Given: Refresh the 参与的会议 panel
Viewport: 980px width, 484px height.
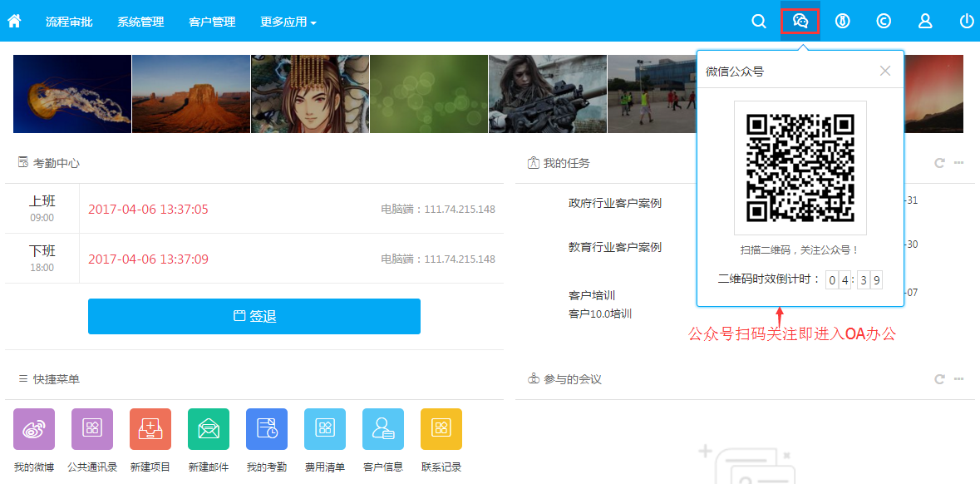Looking at the screenshot, I should point(939,379).
